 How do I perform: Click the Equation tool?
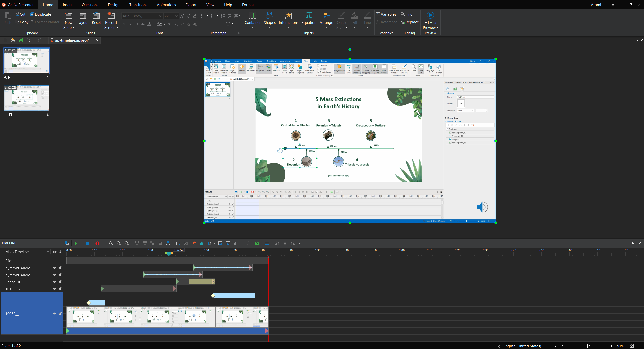pos(309,20)
